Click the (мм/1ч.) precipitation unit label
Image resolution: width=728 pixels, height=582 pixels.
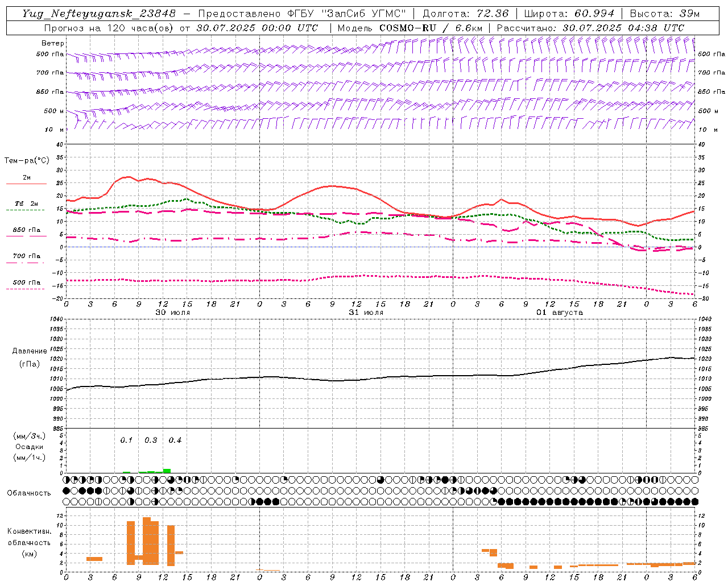[x=30, y=458]
